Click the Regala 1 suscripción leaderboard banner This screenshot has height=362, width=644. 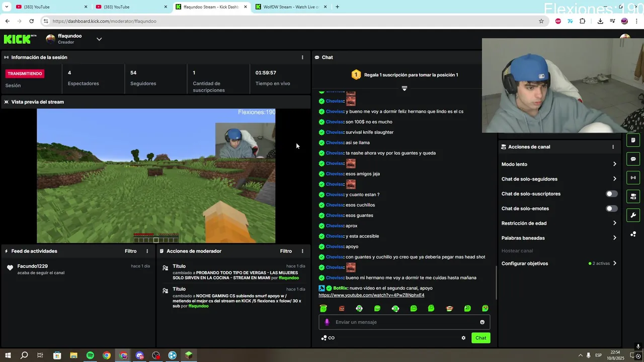pos(405,75)
